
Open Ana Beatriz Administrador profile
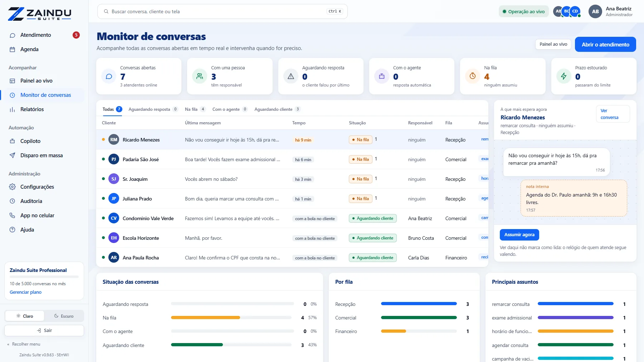point(611,11)
